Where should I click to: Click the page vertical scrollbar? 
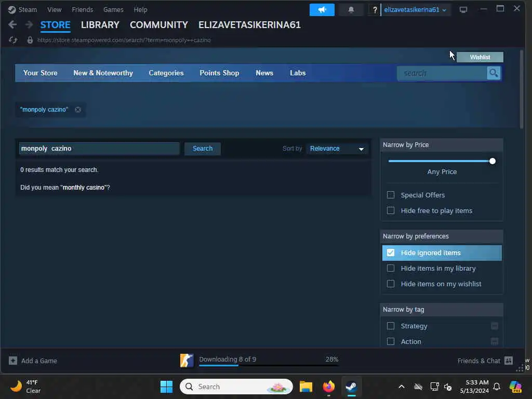coord(522,89)
